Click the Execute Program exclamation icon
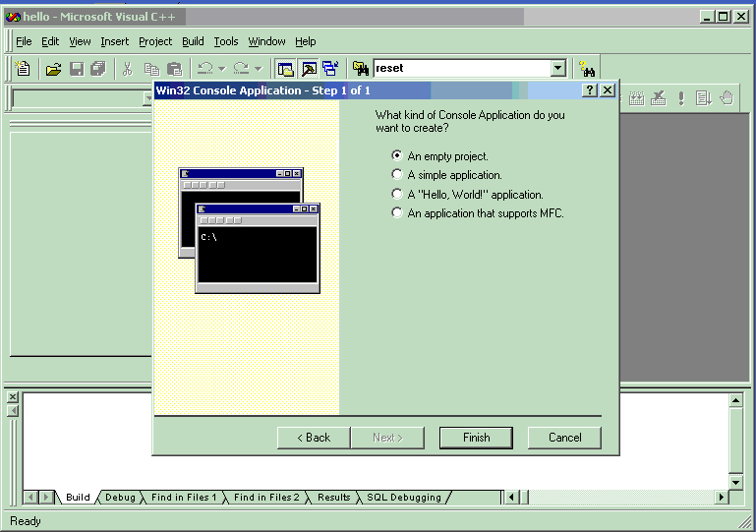Image resolution: width=756 pixels, height=532 pixels. pos(680,98)
